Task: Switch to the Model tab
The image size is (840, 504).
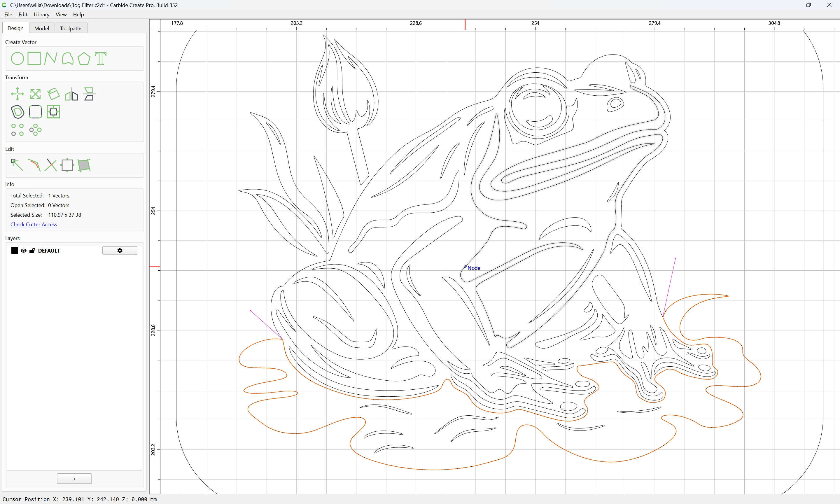Action: point(42,29)
